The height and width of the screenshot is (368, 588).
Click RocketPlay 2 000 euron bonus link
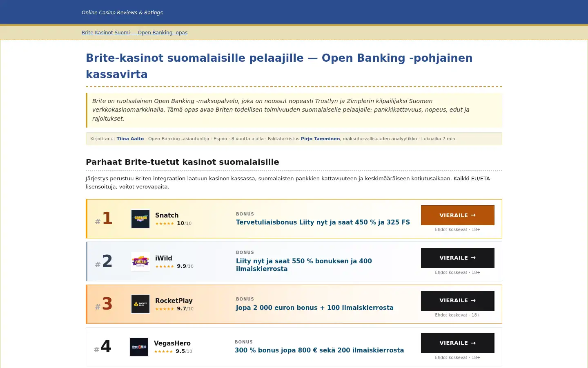click(315, 308)
